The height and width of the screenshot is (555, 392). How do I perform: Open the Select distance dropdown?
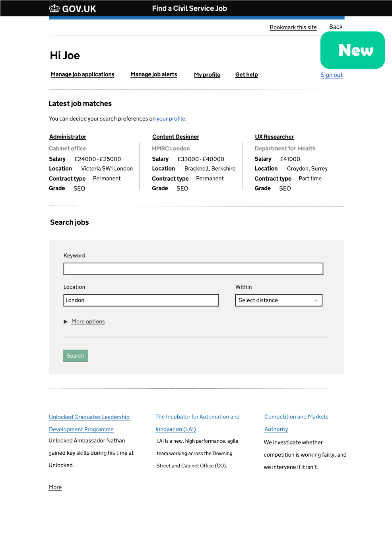pos(278,300)
